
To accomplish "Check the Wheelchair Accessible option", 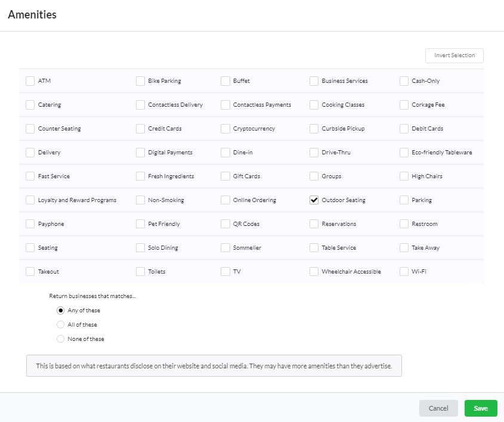I will [314, 272].
